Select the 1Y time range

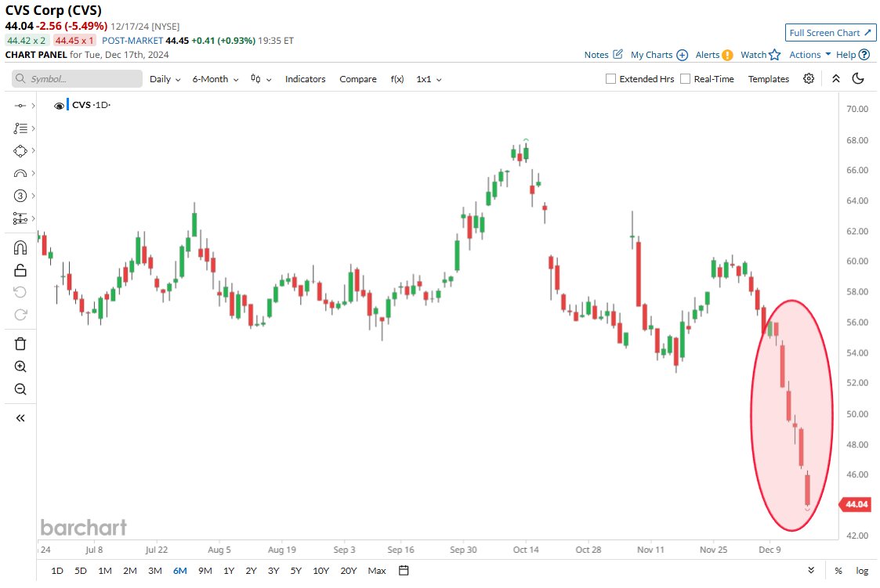click(229, 571)
